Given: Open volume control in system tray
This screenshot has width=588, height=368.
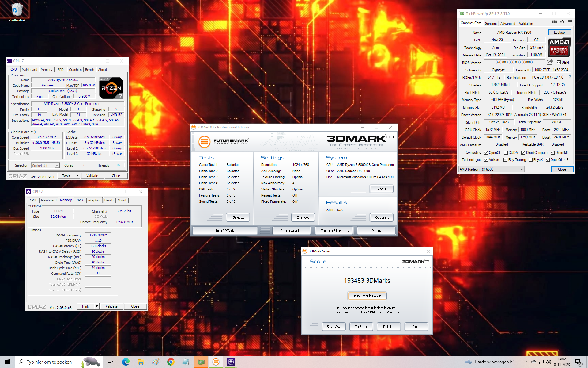Looking at the screenshot, I should coord(548,362).
